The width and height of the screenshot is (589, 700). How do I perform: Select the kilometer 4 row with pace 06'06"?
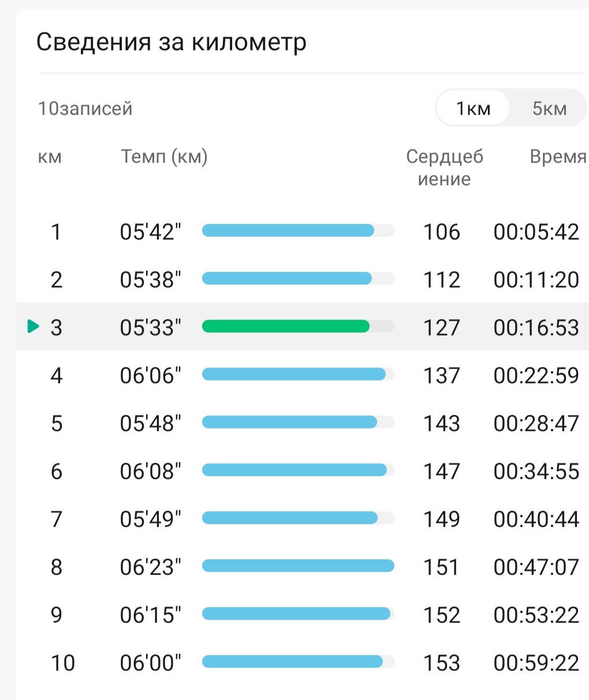click(303, 375)
